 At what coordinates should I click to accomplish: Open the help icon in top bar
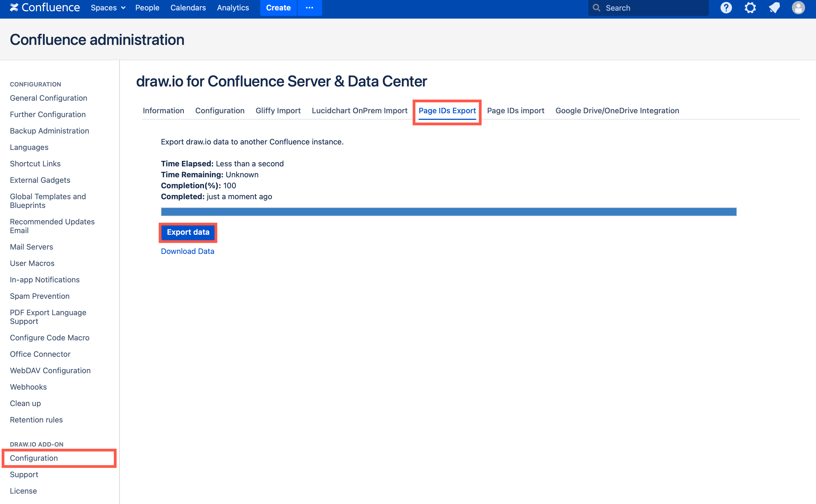point(726,8)
